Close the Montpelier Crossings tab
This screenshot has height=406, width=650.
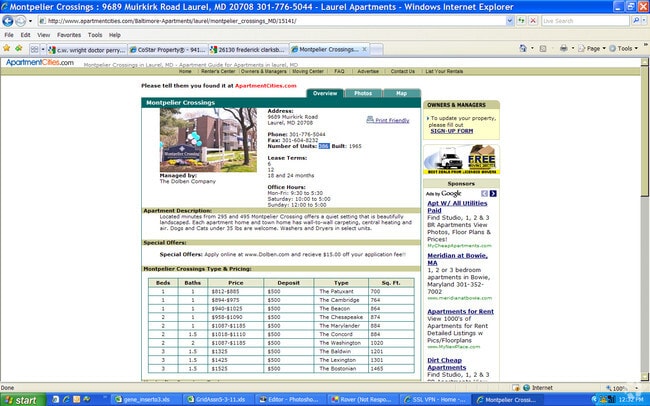364,49
